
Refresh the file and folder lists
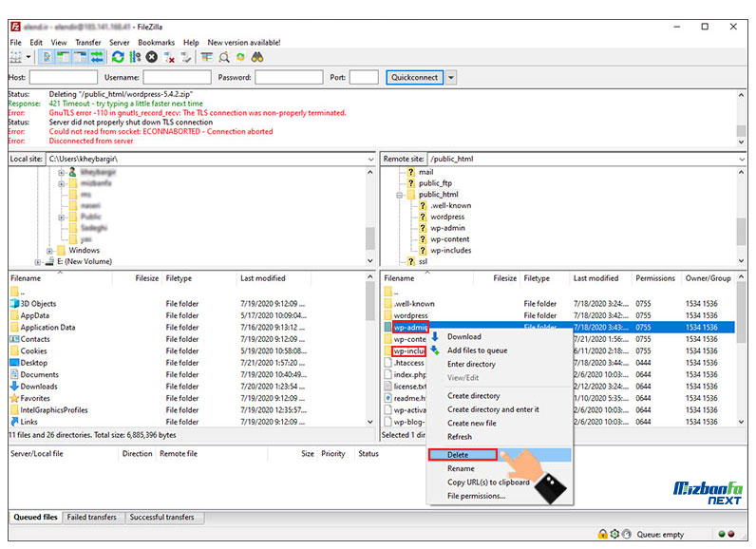click(118, 57)
